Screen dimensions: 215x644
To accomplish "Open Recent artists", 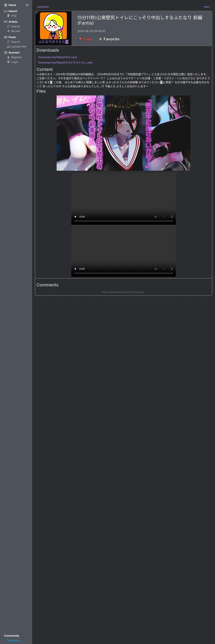I will click(x=16, y=31).
